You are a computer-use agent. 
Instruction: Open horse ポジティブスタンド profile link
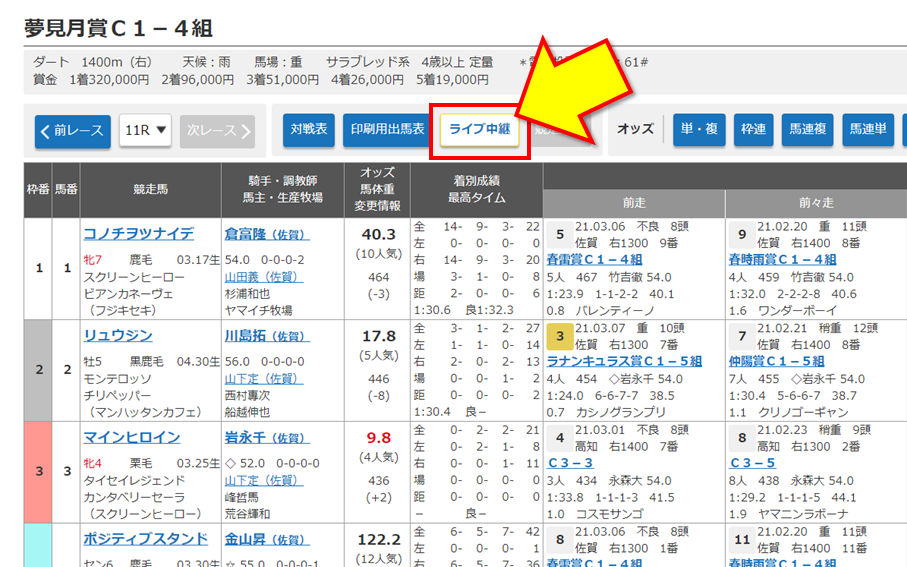click(145, 539)
